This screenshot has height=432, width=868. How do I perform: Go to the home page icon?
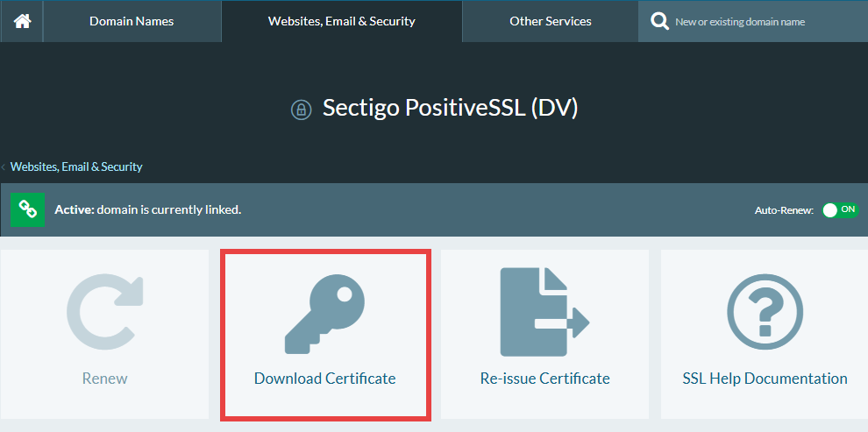(x=21, y=21)
